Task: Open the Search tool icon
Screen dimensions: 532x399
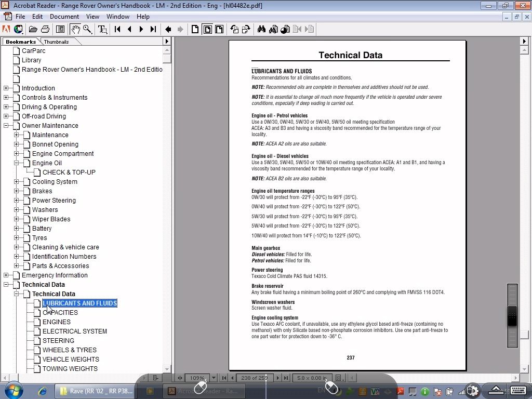Action: pyautogui.click(x=273, y=29)
